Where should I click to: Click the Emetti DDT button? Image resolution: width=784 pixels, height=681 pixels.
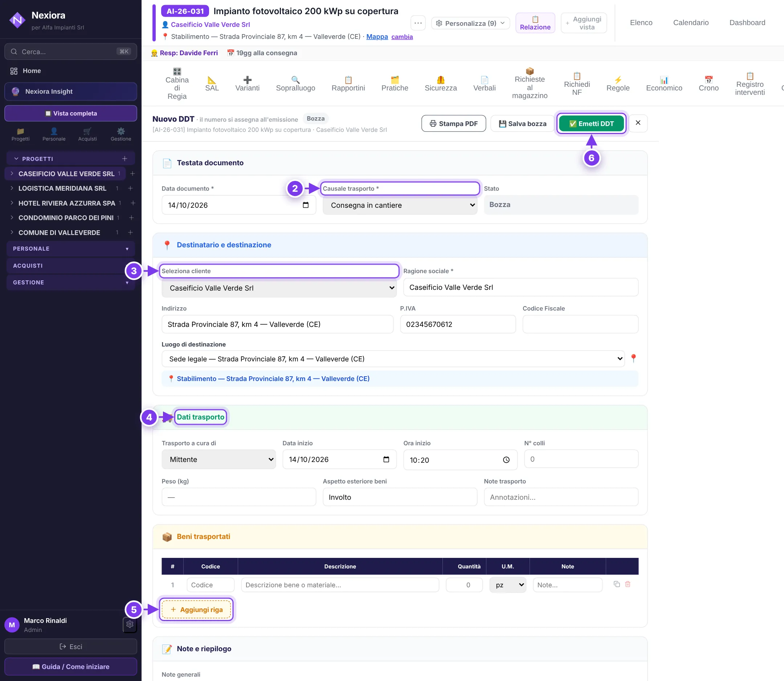pos(591,123)
